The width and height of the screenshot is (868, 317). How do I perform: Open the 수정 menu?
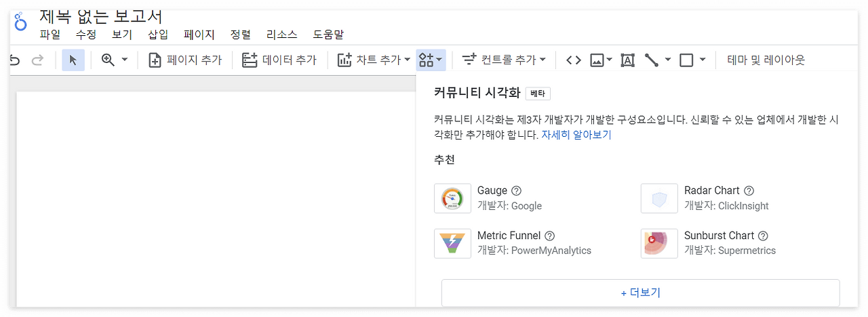tap(86, 35)
